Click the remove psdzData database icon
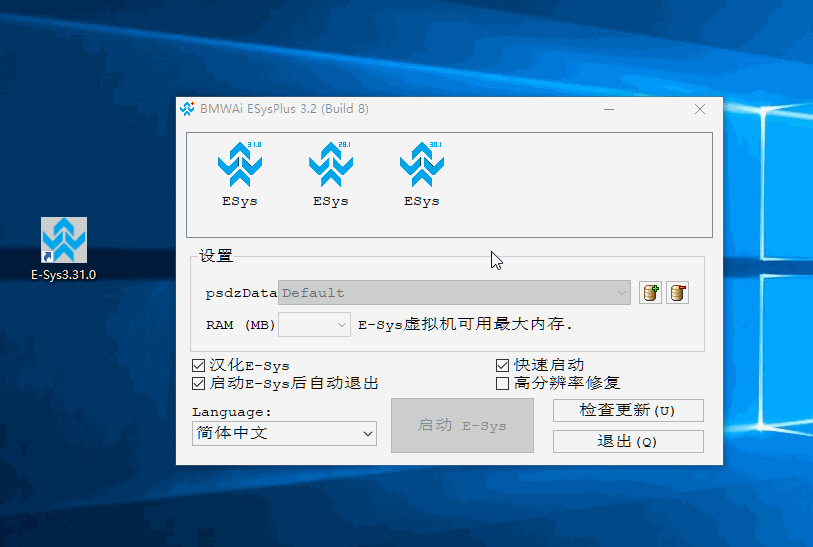The image size is (813, 547). coord(677,293)
